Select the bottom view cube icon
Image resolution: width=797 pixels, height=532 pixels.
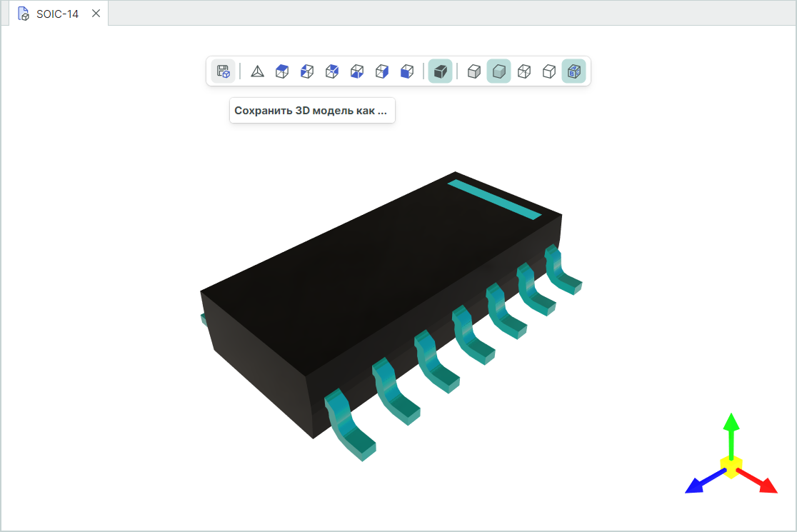[357, 71]
